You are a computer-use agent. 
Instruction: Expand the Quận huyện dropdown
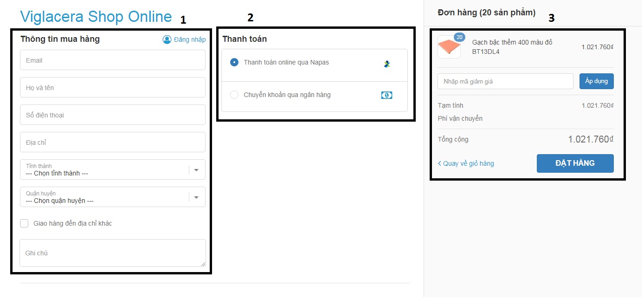pos(104,197)
